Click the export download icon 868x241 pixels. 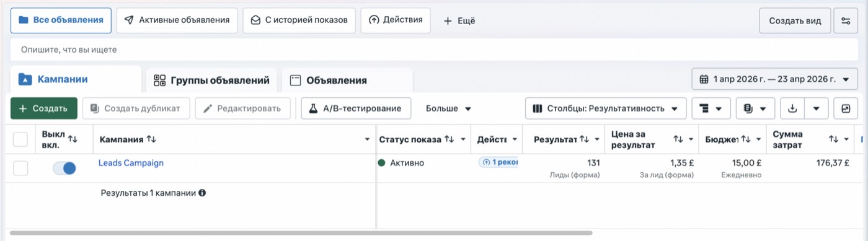coord(792,108)
